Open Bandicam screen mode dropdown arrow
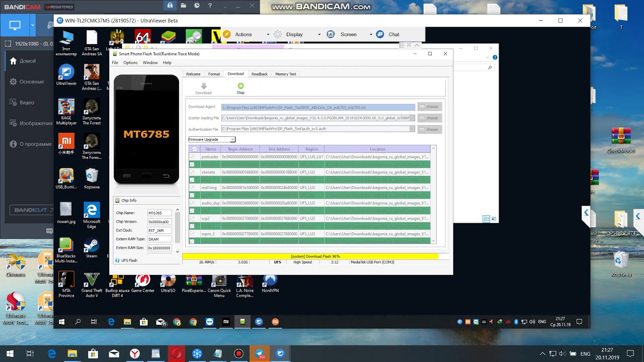This screenshot has width=644, height=362. (x=33, y=25)
